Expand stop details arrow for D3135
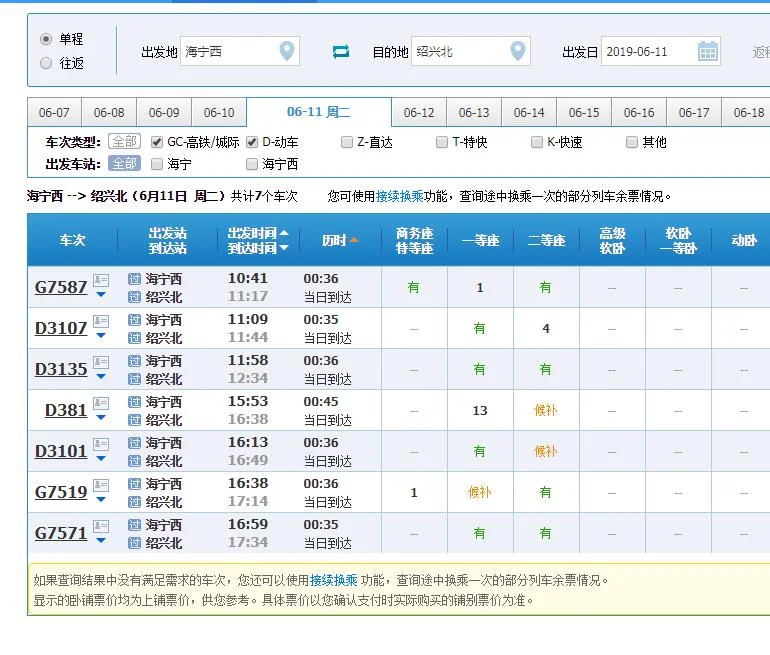The height and width of the screenshot is (655, 770). coord(101,377)
